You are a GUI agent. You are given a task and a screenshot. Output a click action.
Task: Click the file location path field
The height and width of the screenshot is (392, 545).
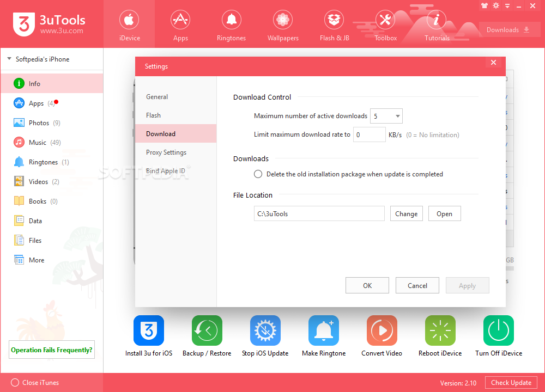tap(319, 213)
